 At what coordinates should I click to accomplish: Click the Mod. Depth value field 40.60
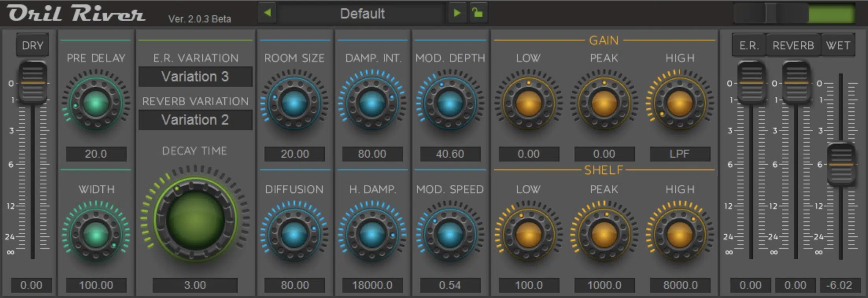pyautogui.click(x=450, y=154)
